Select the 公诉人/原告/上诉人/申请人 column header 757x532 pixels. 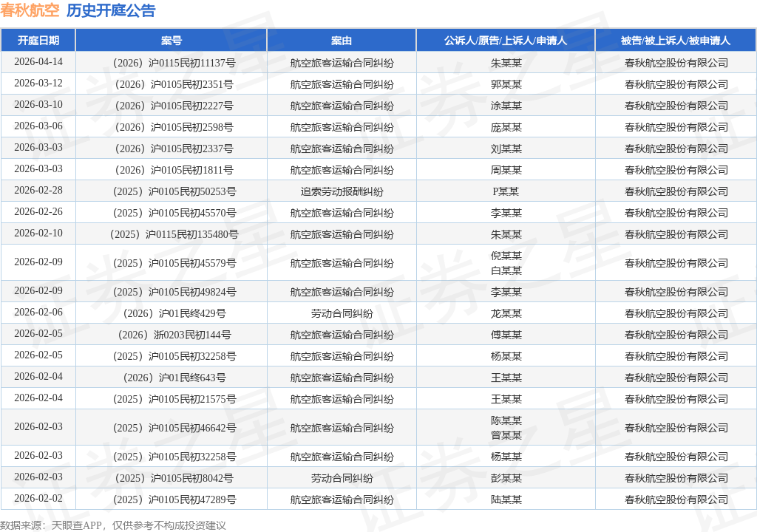coord(506,41)
